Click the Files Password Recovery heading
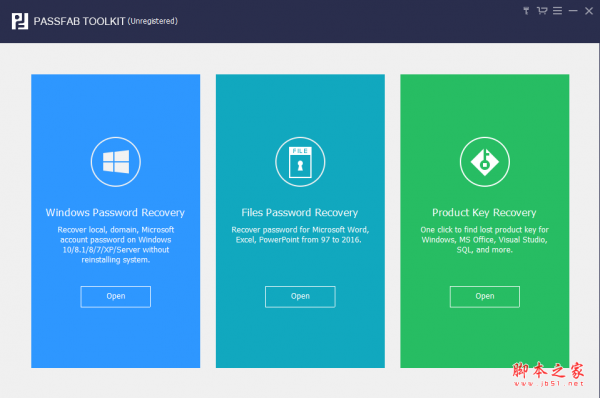This screenshot has width=600, height=398. pos(300,212)
